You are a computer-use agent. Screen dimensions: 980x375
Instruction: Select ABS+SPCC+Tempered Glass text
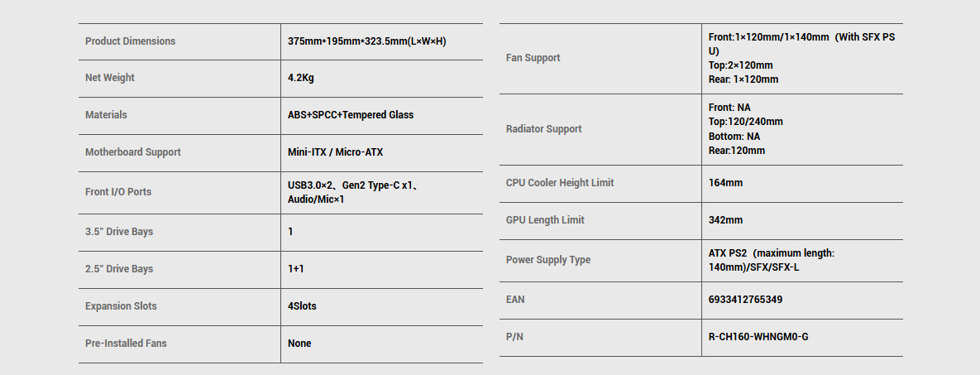point(351,115)
